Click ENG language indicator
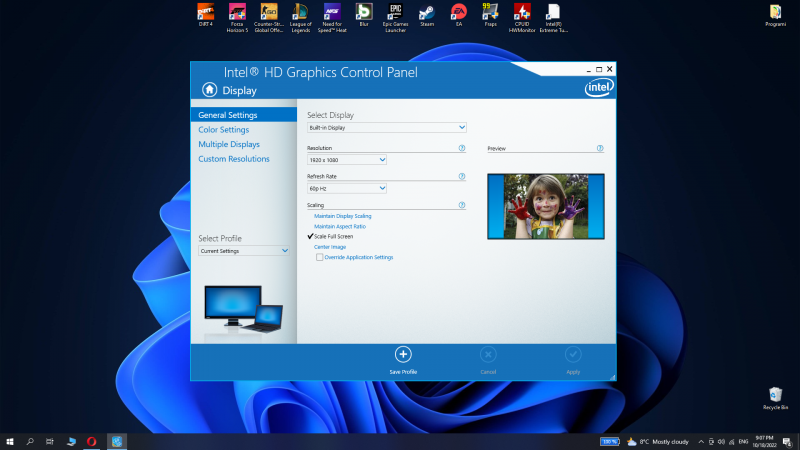 pyautogui.click(x=743, y=442)
